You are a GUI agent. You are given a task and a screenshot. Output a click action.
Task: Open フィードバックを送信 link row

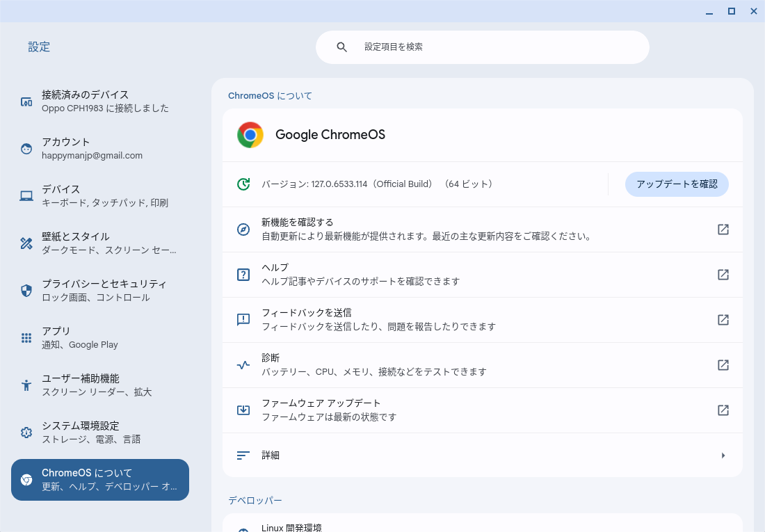[x=483, y=320]
